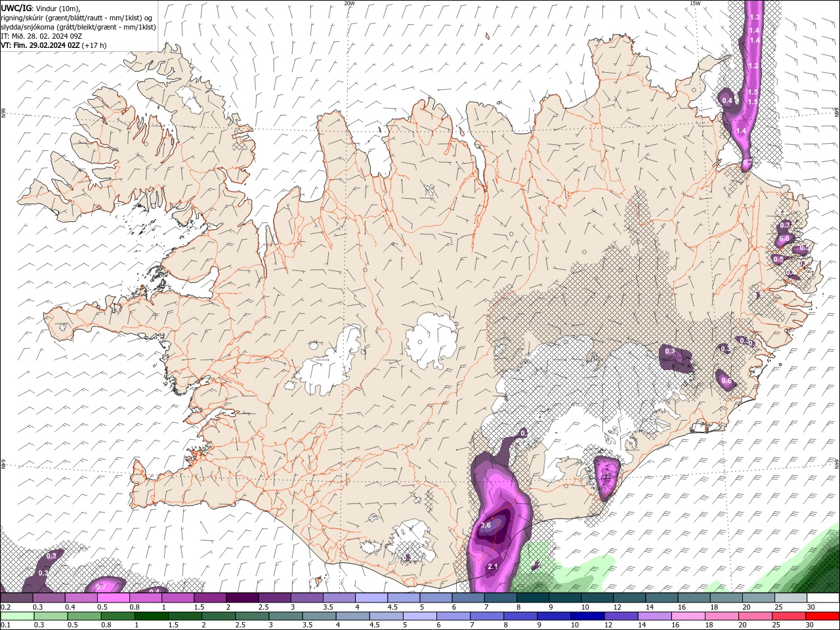Select the valid time text 'VT: Fim. 29.02.2024 02Z'
Viewport: 840px width, 630px height.
click(40, 45)
